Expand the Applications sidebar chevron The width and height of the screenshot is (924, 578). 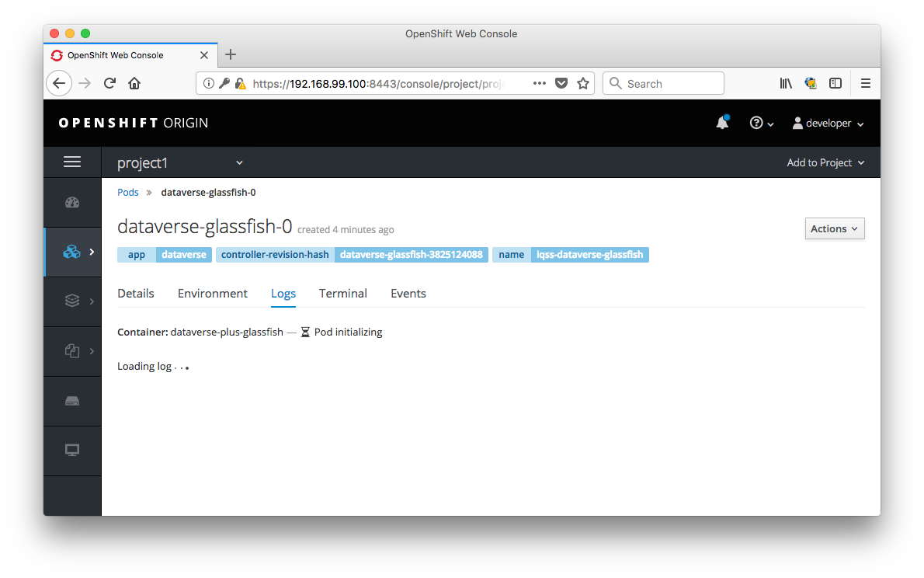pyautogui.click(x=92, y=252)
